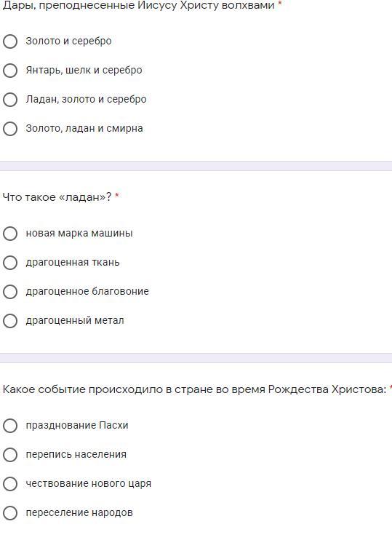Viewport: 392px width, 540px height.
Task: Choose the option драгоценная ткань
Action: pyautogui.click(x=10, y=263)
